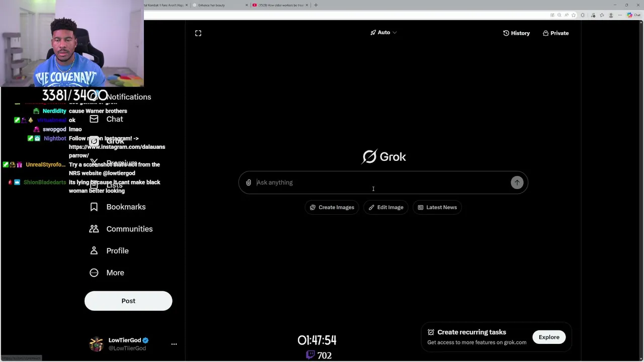644x362 pixels.
Task: Open Grok chat History
Action: click(516, 33)
